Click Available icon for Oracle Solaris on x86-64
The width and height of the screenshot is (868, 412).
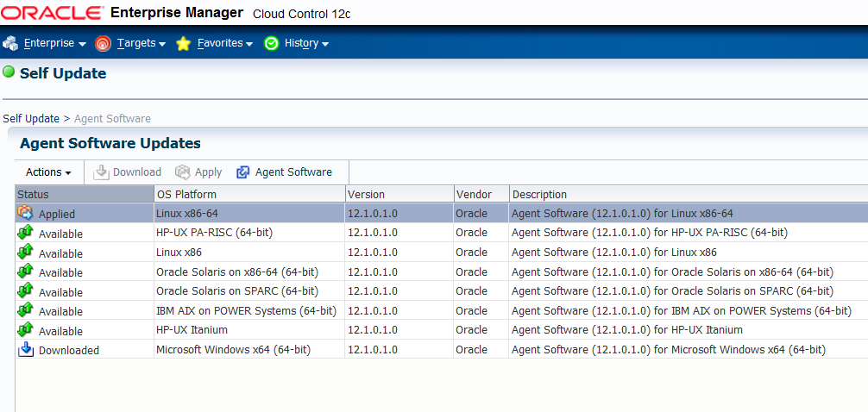[x=26, y=271]
